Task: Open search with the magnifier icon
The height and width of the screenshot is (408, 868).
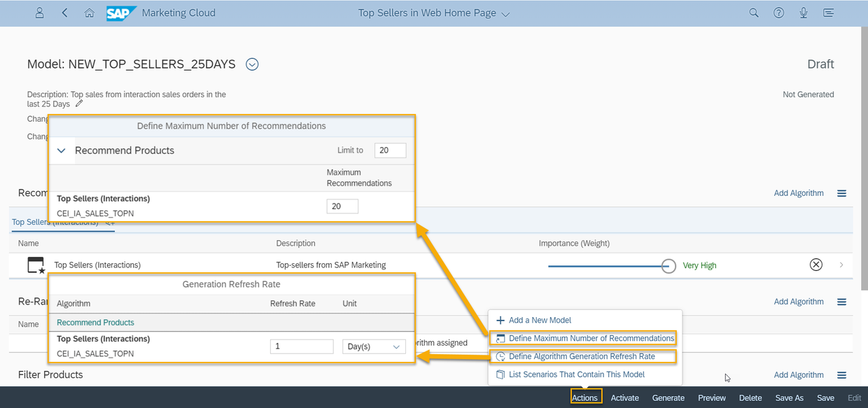Action: (x=754, y=13)
